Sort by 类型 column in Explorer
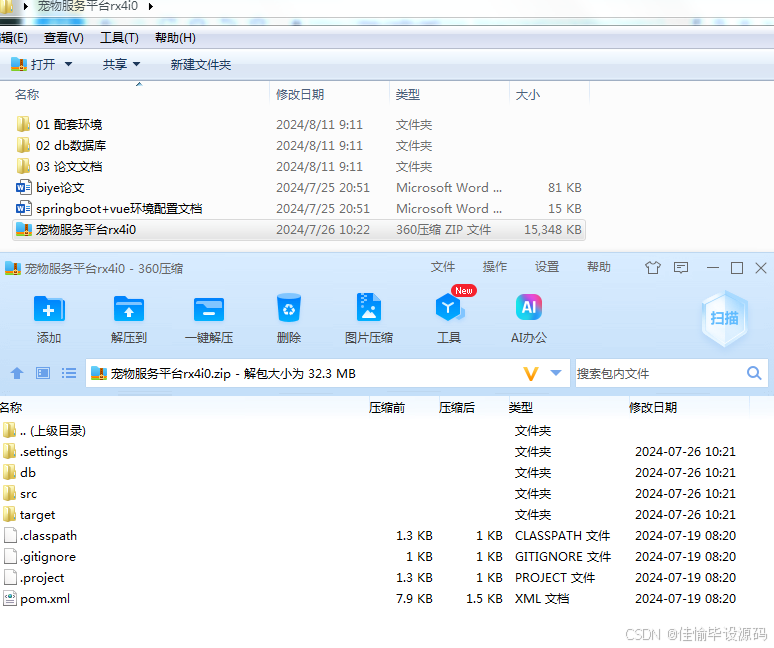 pyautogui.click(x=408, y=94)
